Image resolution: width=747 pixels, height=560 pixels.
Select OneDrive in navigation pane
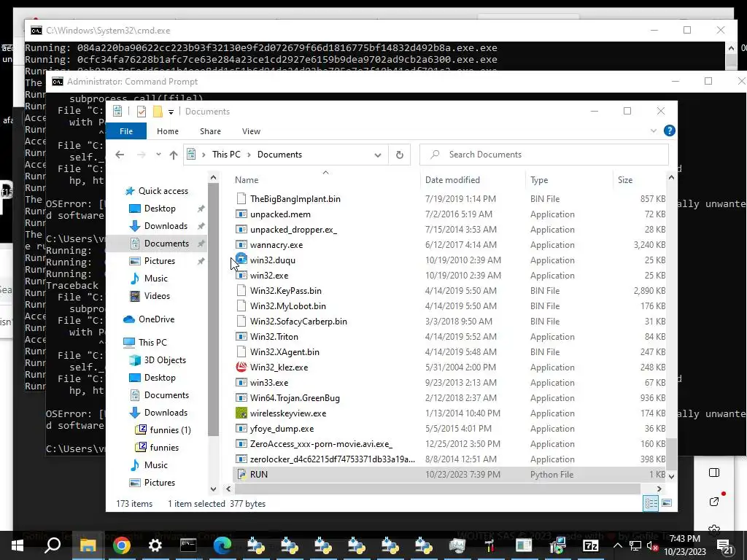[156, 319]
